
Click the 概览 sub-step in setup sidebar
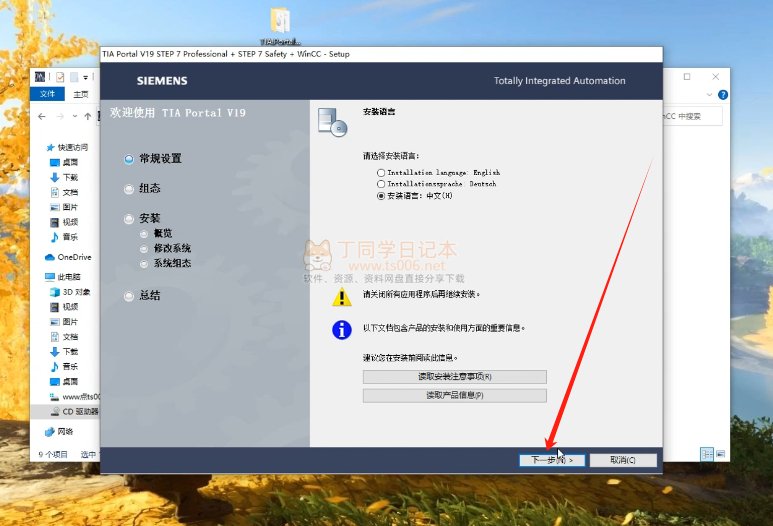pyautogui.click(x=156, y=233)
